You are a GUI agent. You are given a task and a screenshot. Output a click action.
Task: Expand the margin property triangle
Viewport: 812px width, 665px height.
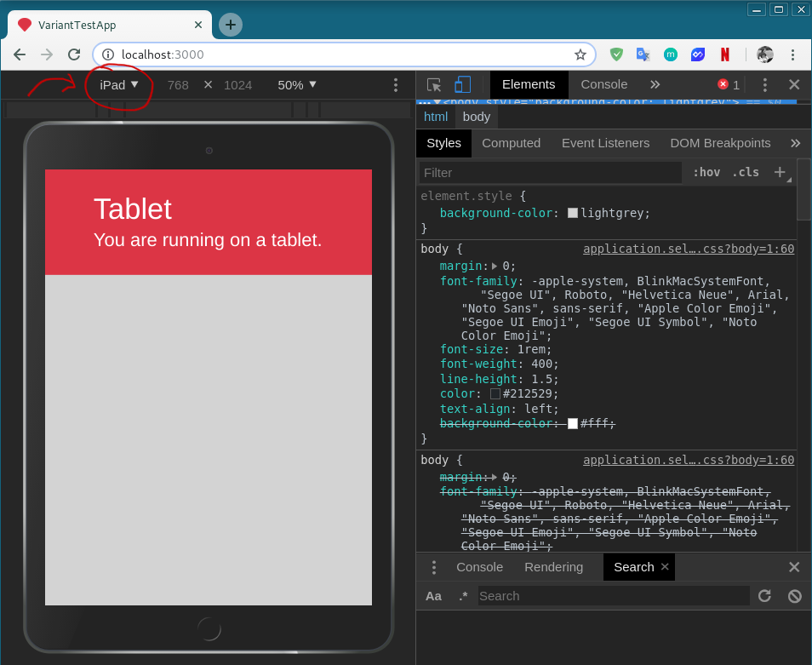tap(495, 266)
